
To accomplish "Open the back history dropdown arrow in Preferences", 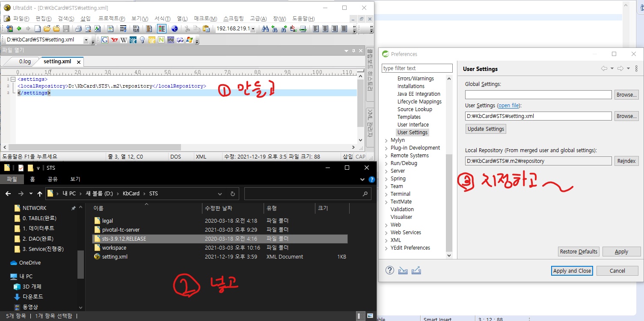I will [x=612, y=68].
